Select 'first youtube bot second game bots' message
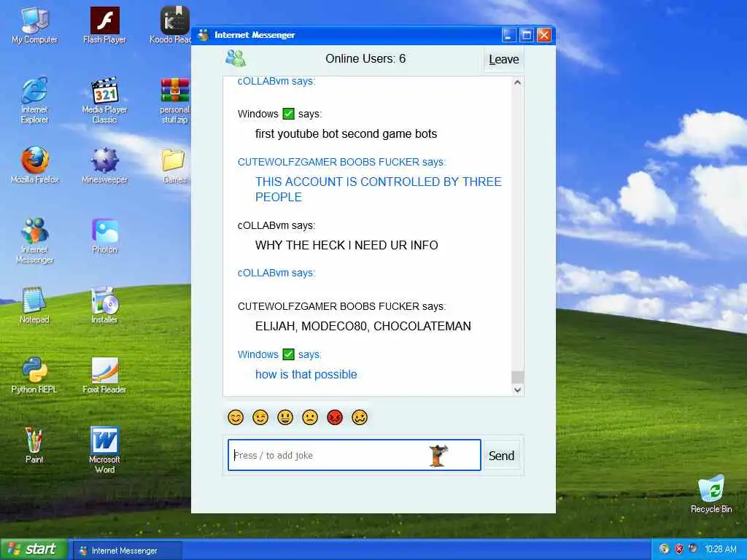Screen dimensions: 747x560 pyautogui.click(x=346, y=134)
